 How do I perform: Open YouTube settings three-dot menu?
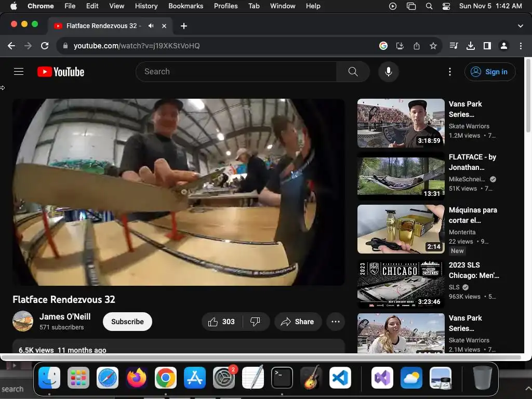tap(449, 72)
